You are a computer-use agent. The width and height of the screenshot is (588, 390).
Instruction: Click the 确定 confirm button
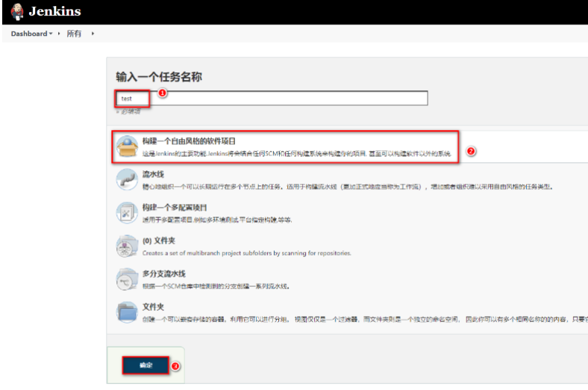click(146, 365)
